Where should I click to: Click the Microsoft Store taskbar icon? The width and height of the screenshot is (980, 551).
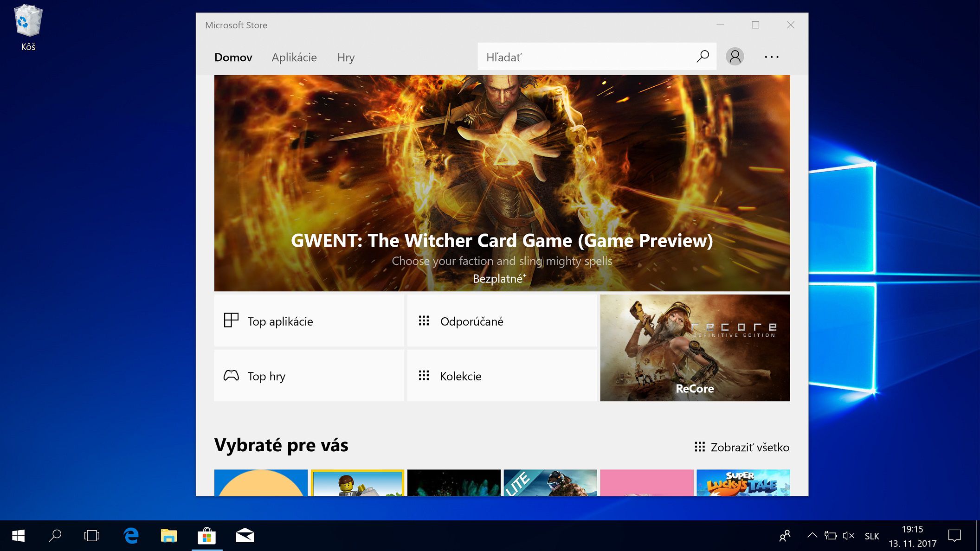207,536
